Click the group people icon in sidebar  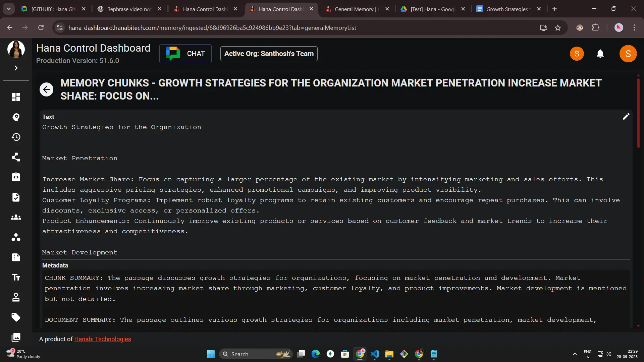coord(16,217)
